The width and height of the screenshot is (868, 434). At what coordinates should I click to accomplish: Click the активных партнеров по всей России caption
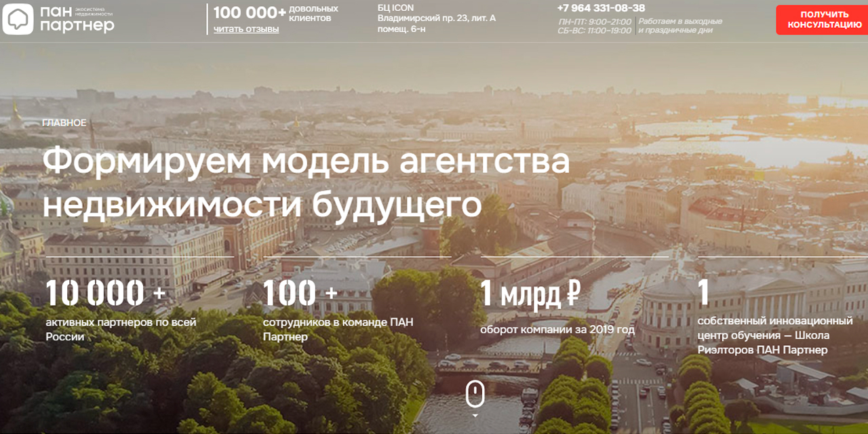[x=121, y=329]
